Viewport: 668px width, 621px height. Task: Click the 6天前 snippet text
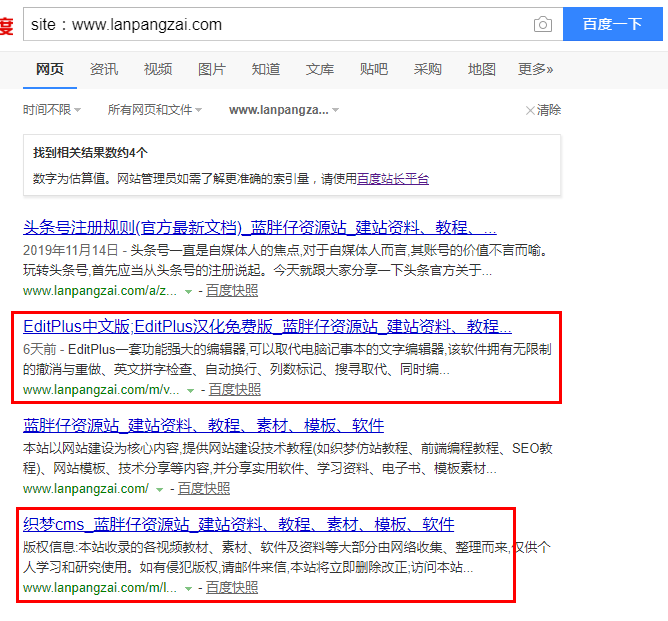point(40,349)
